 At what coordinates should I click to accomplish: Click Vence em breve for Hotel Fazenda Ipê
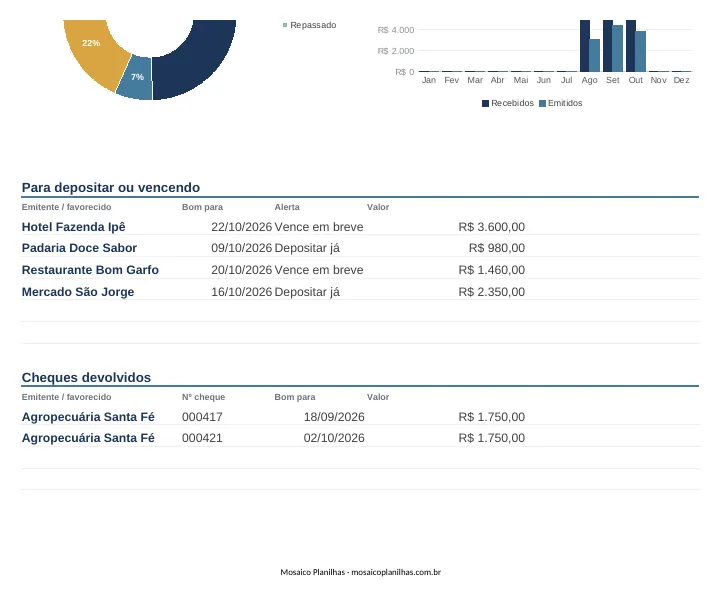click(x=319, y=227)
